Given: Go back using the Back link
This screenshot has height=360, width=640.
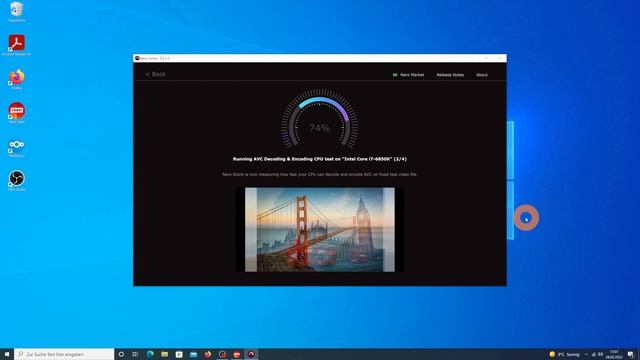Looking at the screenshot, I should pos(156,74).
